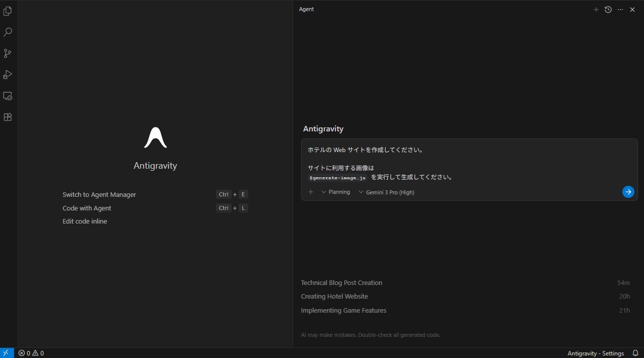Open the Source Control view icon
This screenshot has width=644, height=358.
pyautogui.click(x=8, y=53)
